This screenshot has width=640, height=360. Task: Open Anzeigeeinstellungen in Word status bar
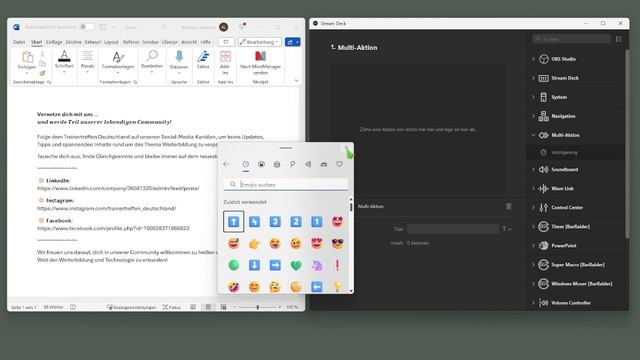click(131, 307)
